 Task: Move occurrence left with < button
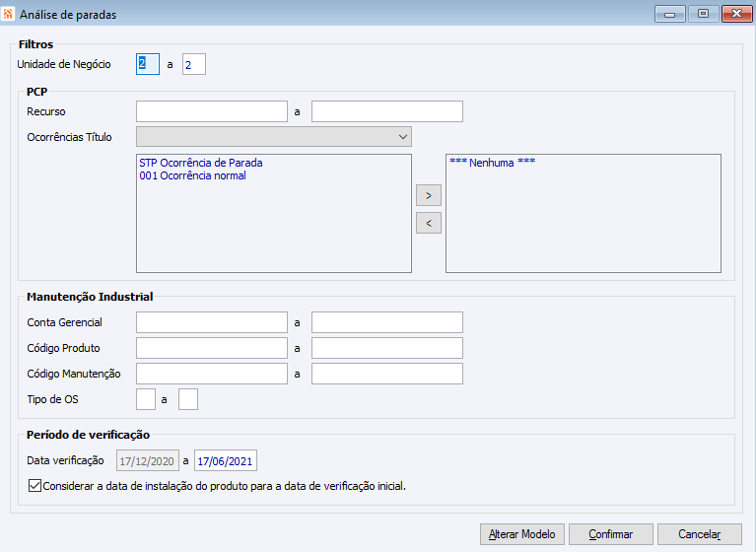(x=429, y=223)
